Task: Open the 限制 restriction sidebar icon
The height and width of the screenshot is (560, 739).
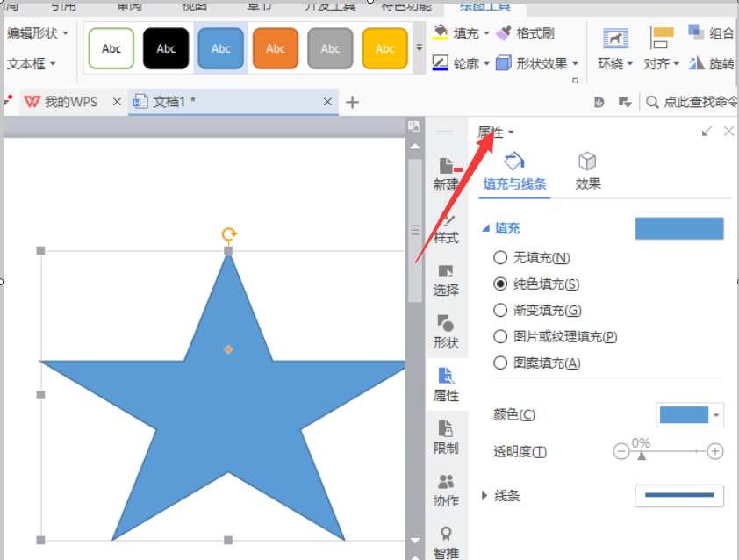Action: tap(446, 437)
